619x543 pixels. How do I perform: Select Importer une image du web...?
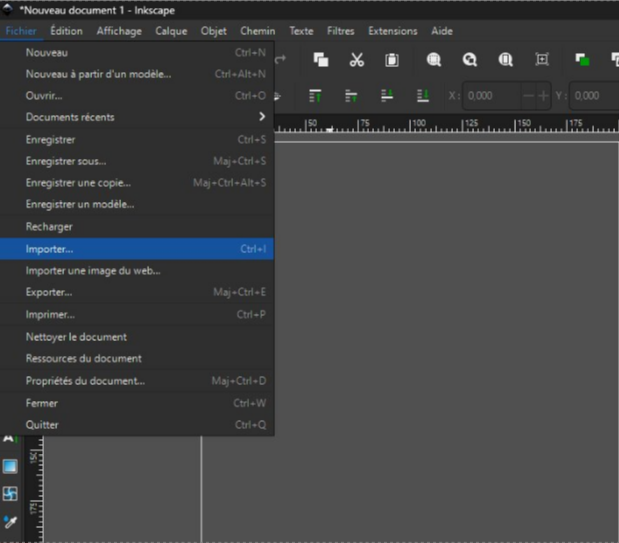(137, 271)
